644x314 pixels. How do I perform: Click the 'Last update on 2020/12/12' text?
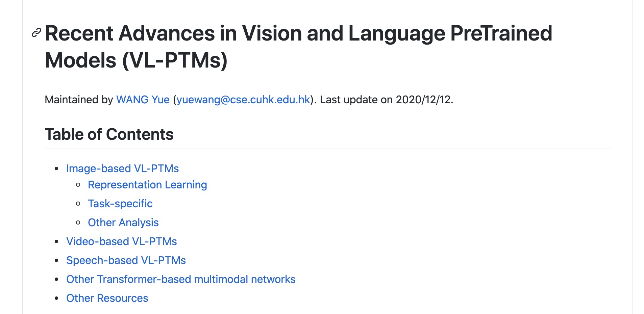(x=386, y=100)
